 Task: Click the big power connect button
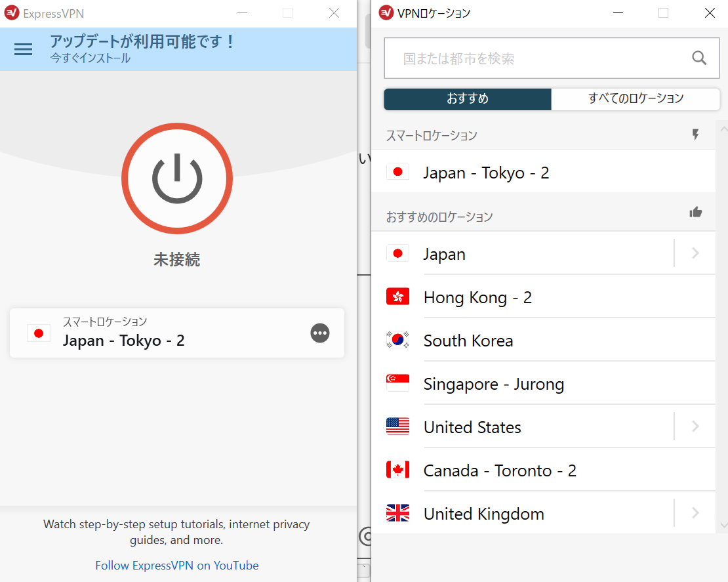pyautogui.click(x=177, y=178)
